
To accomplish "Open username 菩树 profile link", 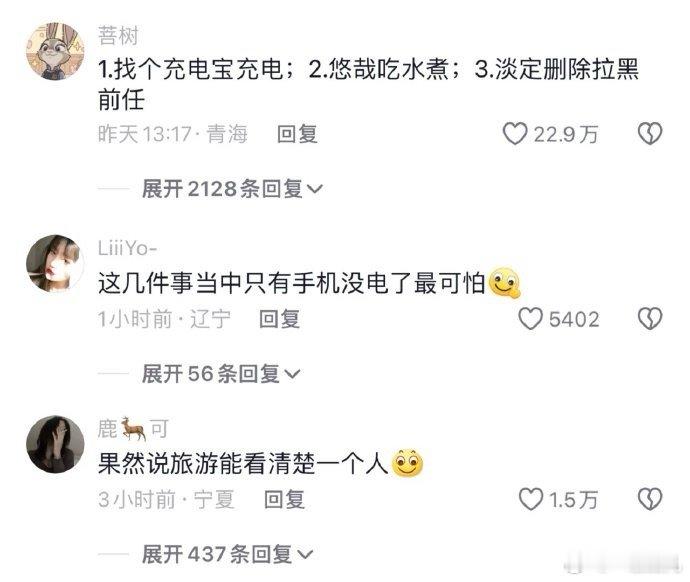I will click(118, 36).
